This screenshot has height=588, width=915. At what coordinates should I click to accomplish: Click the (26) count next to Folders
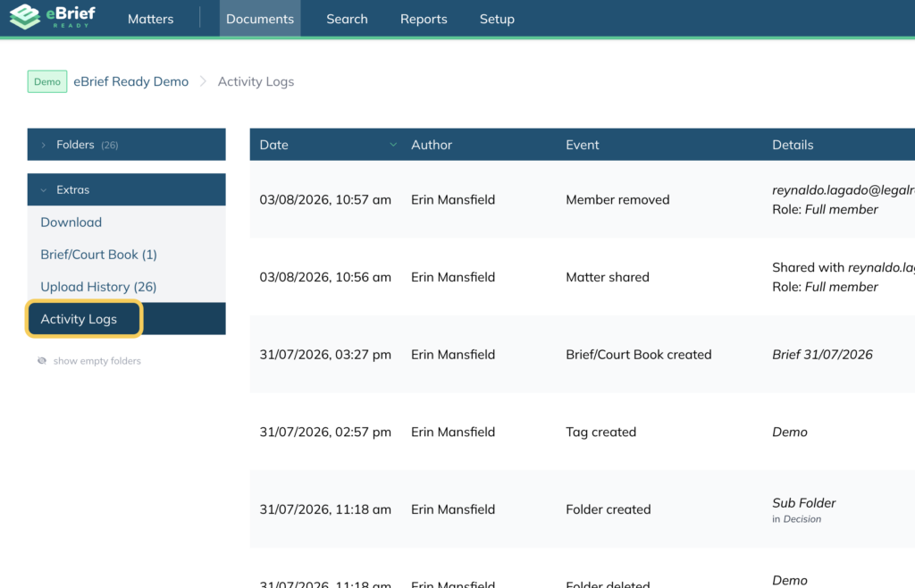click(110, 146)
